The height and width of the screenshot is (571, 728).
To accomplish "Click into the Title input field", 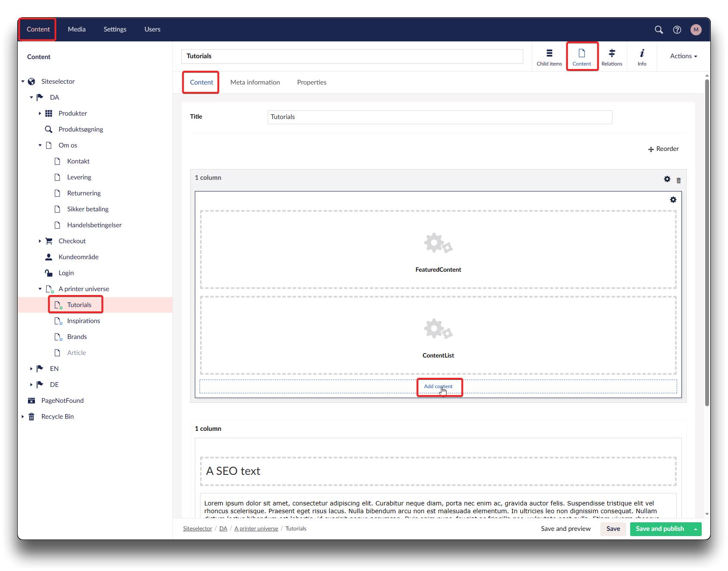I will click(x=440, y=117).
